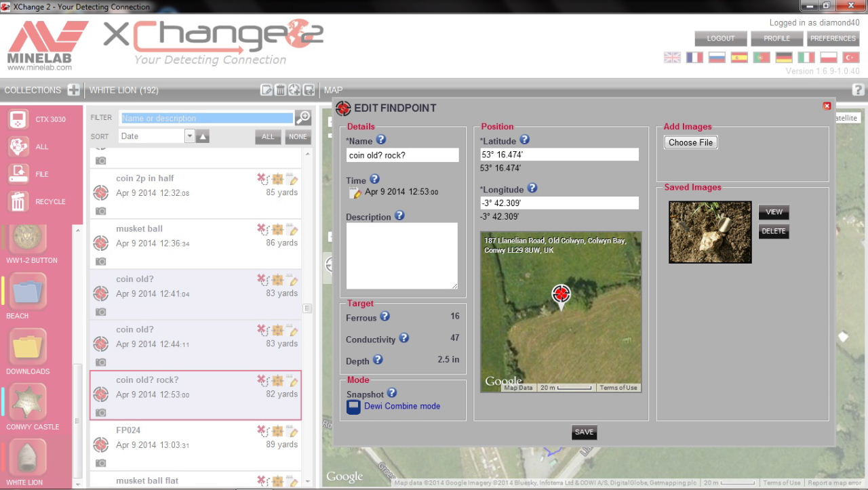
Task: Close the Edit Findpoint dialog
Action: point(827,106)
